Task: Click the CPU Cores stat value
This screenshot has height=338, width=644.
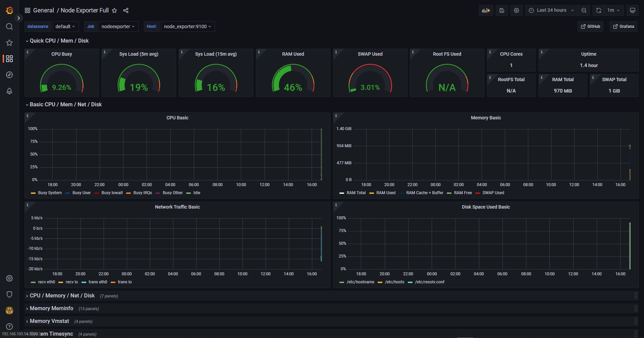Action: [x=511, y=65]
